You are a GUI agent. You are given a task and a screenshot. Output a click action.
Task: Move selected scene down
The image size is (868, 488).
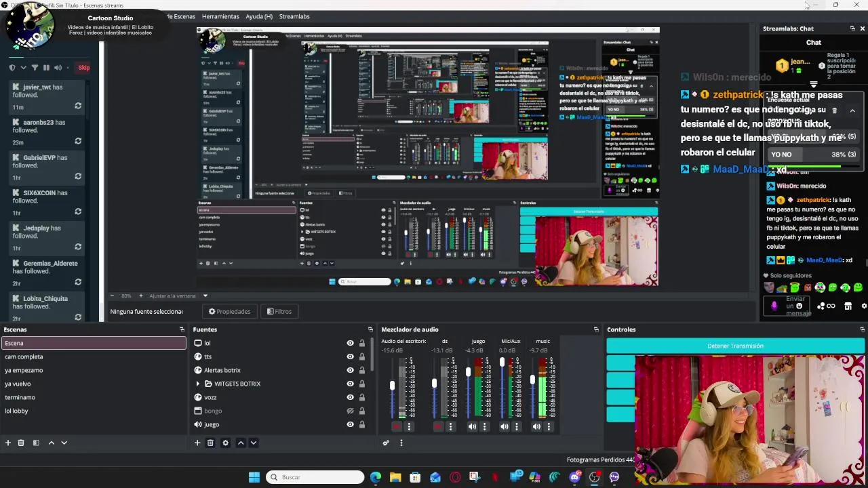click(x=64, y=443)
